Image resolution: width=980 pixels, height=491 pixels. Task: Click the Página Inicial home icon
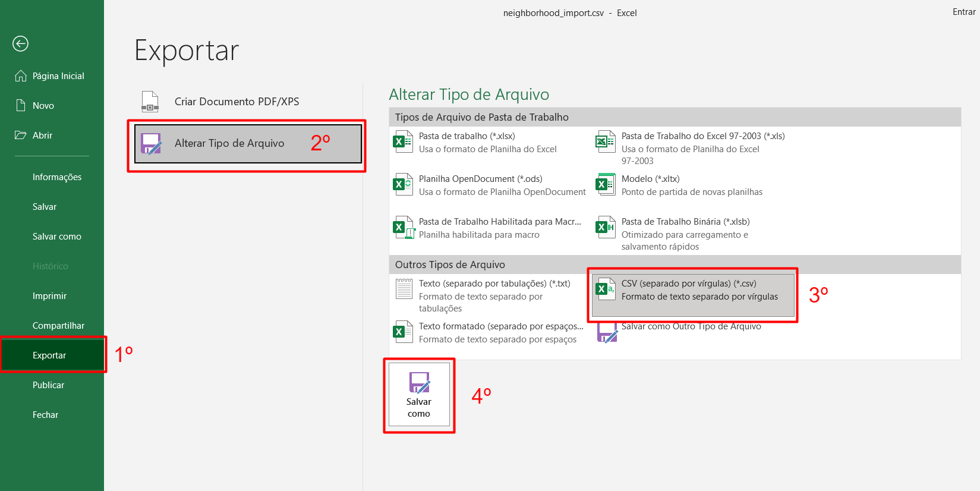[x=21, y=75]
